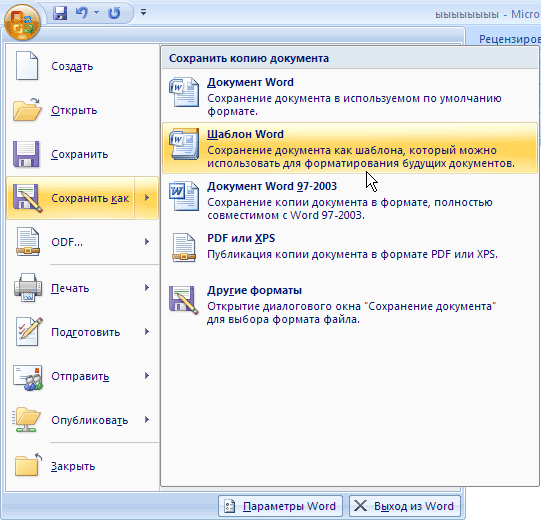Viewport: 541px width, 525px height.
Task: Choose the ODF... menu label
Action: 67,242
